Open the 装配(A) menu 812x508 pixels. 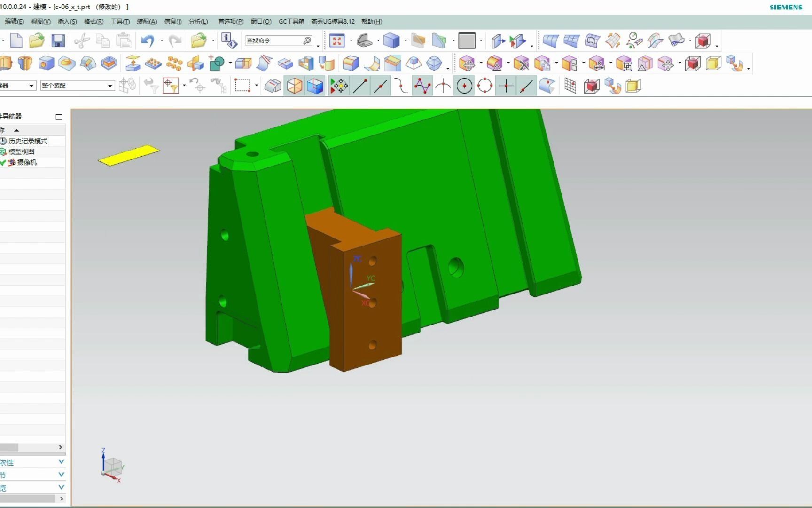[147, 22]
